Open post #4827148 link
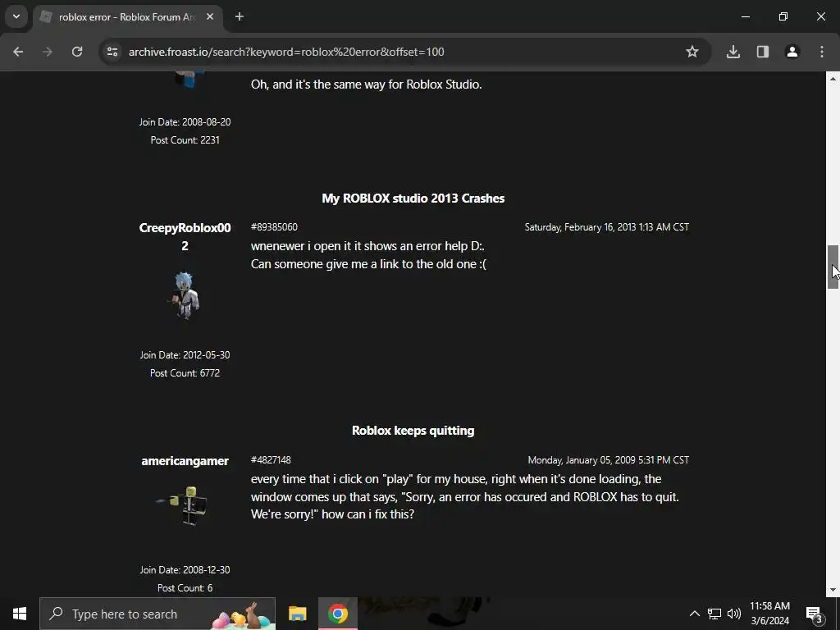 (x=271, y=460)
